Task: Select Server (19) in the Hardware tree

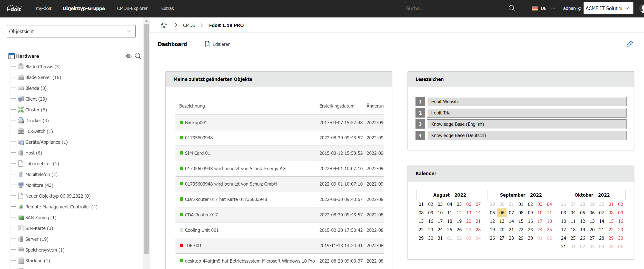Action: (37, 239)
